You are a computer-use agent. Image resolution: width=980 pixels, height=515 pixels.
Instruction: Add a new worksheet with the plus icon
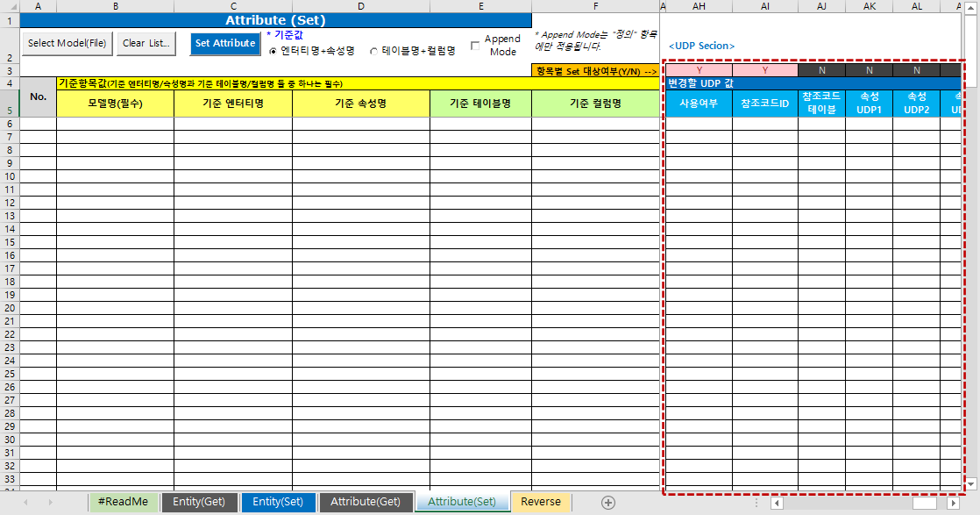(607, 501)
